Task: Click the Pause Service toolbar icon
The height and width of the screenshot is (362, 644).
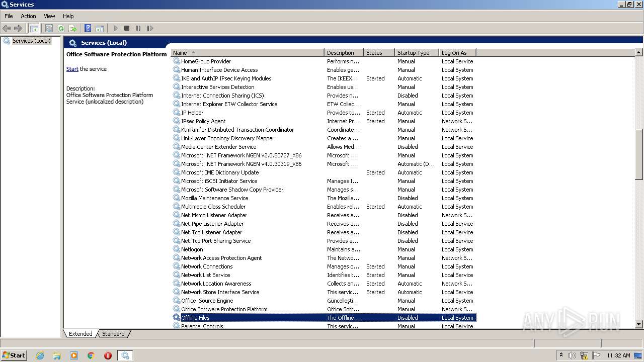Action: (x=138, y=29)
